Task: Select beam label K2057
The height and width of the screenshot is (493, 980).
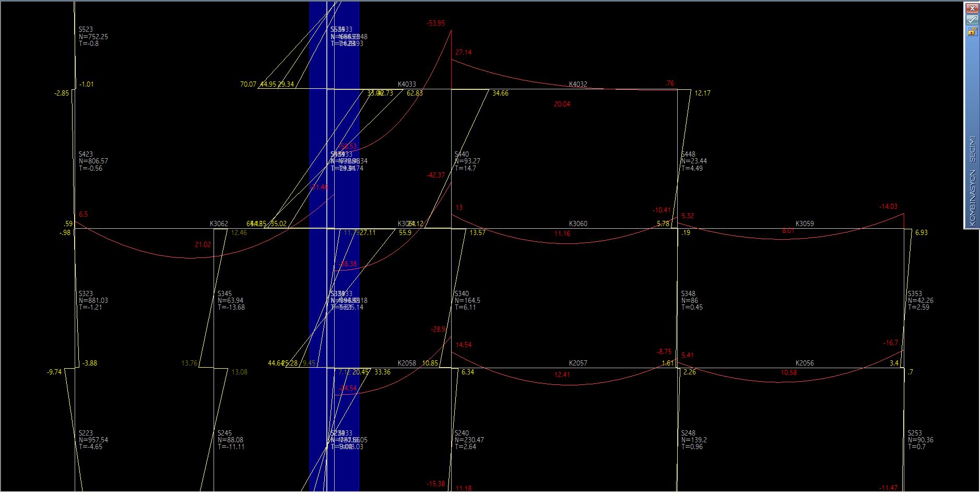Action: 577,363
